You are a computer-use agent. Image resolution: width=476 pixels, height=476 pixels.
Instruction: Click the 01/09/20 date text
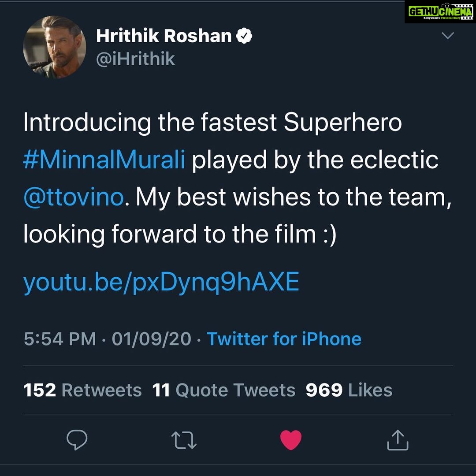click(x=152, y=339)
